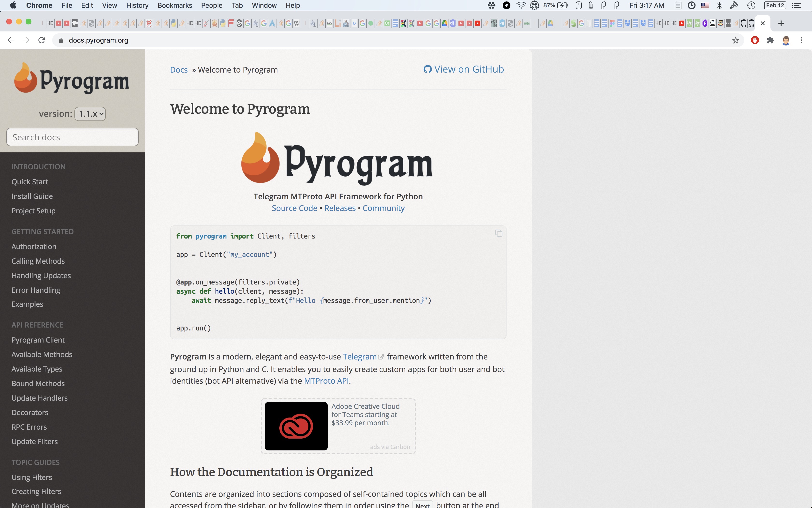Open Quick Start in sidebar
Screen dimensions: 812x508
point(29,182)
